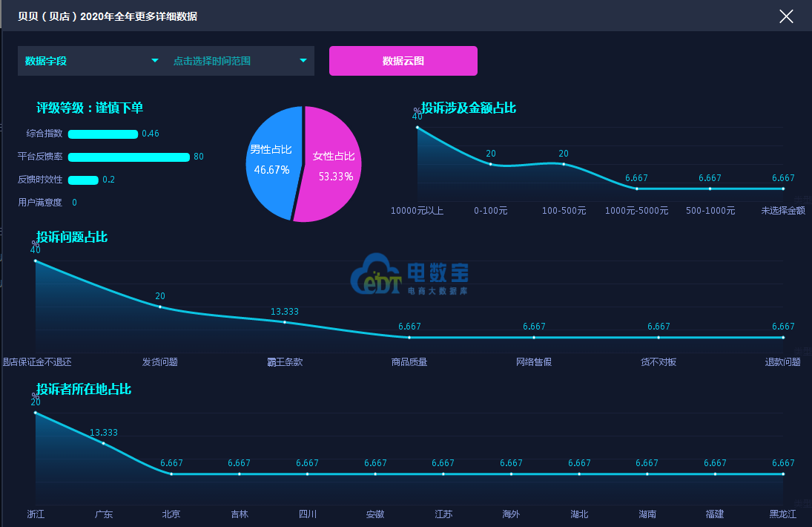Image resolution: width=812 pixels, height=527 pixels.
Task: Close the 贝贝 detail data dialog
Action: click(786, 16)
